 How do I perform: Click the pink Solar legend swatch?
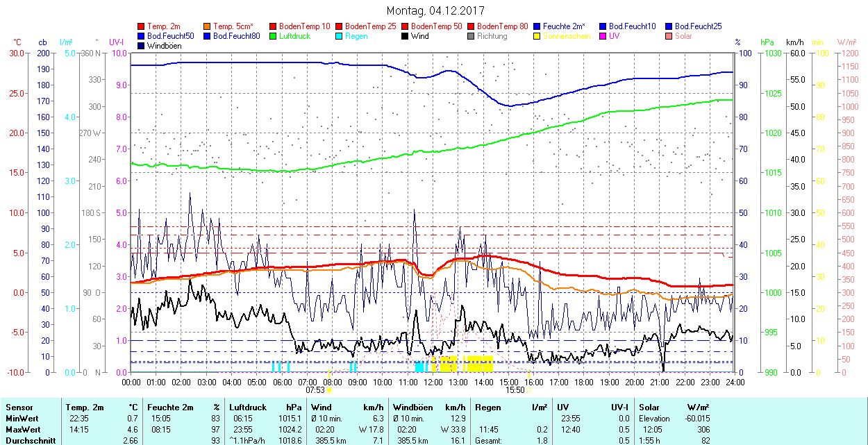pos(669,36)
